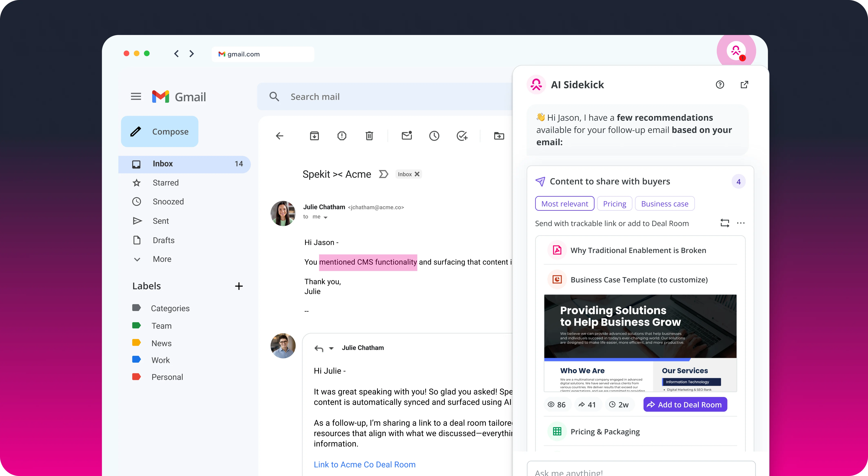The width and height of the screenshot is (868, 476).
Task: Delete the email with the trash icon
Action: 369,136
